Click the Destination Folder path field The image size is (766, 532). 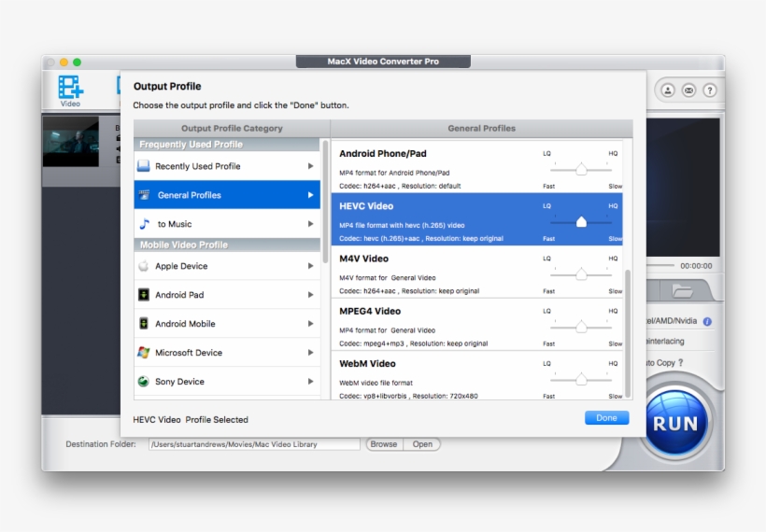coord(254,444)
